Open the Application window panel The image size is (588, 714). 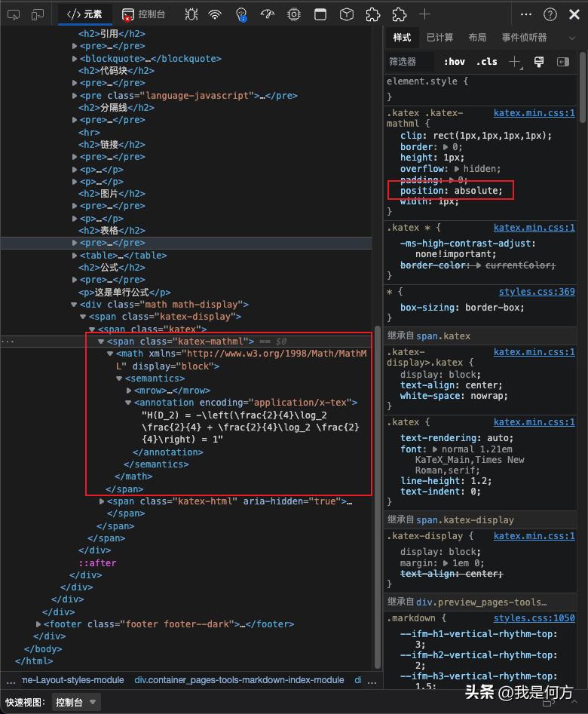click(x=320, y=14)
